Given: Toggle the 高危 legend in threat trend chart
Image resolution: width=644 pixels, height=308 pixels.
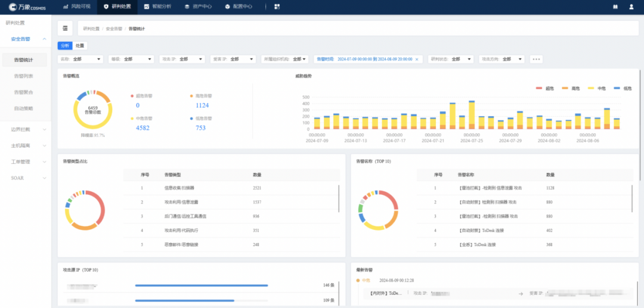Looking at the screenshot, I should pos(571,88).
